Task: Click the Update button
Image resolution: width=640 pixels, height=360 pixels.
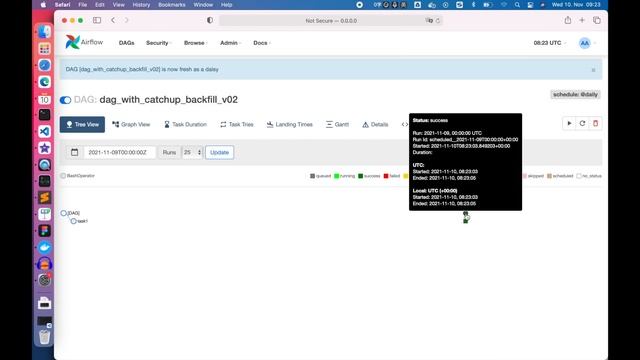Action: pyautogui.click(x=220, y=152)
